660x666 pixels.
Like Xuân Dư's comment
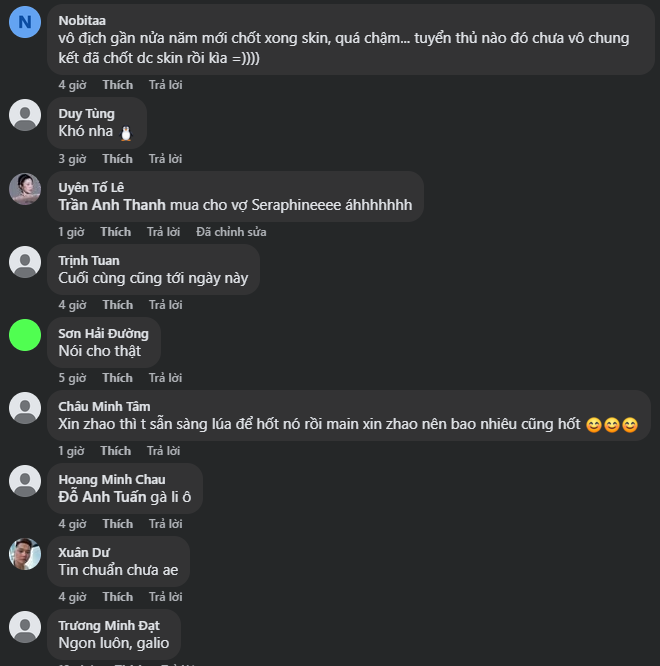[x=117, y=597]
